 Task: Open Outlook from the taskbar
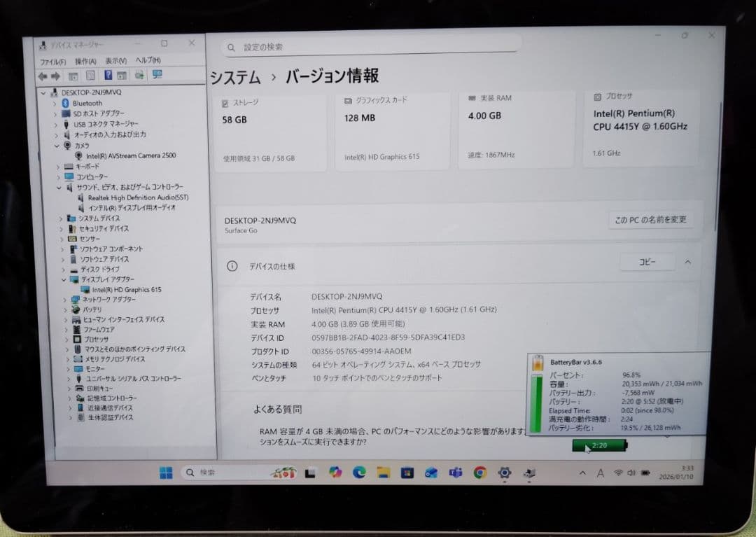point(431,473)
